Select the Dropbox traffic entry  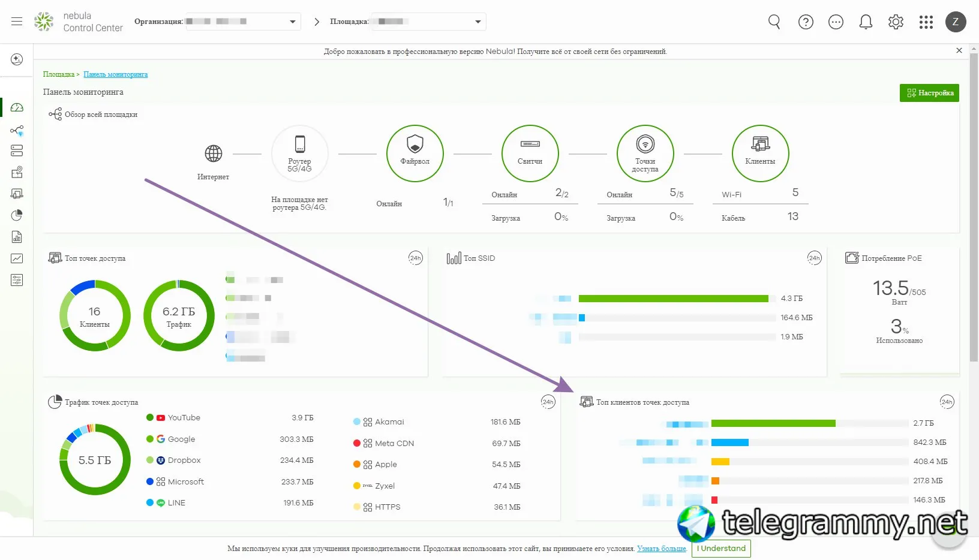[x=230, y=460]
